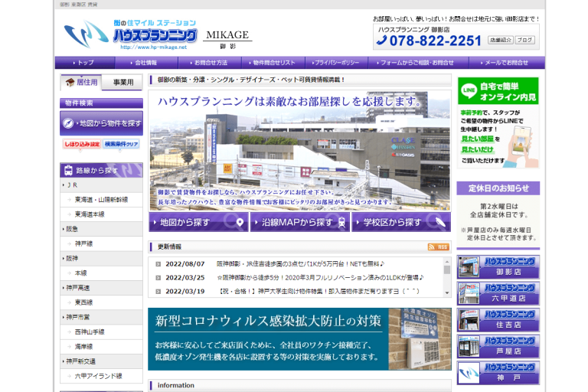Expand the 神戸高速 line category
Screen dimensions: 588x392
(x=101, y=288)
